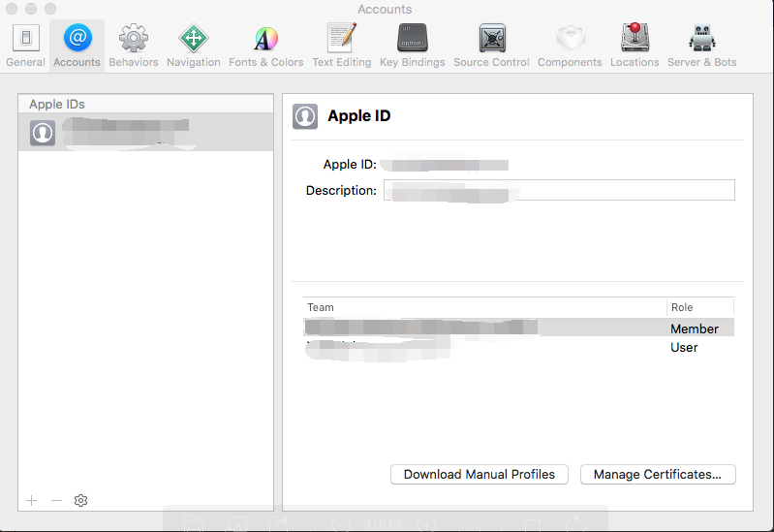The width and height of the screenshot is (774, 532).
Task: Select the Accounts preferences icon
Action: click(x=77, y=46)
